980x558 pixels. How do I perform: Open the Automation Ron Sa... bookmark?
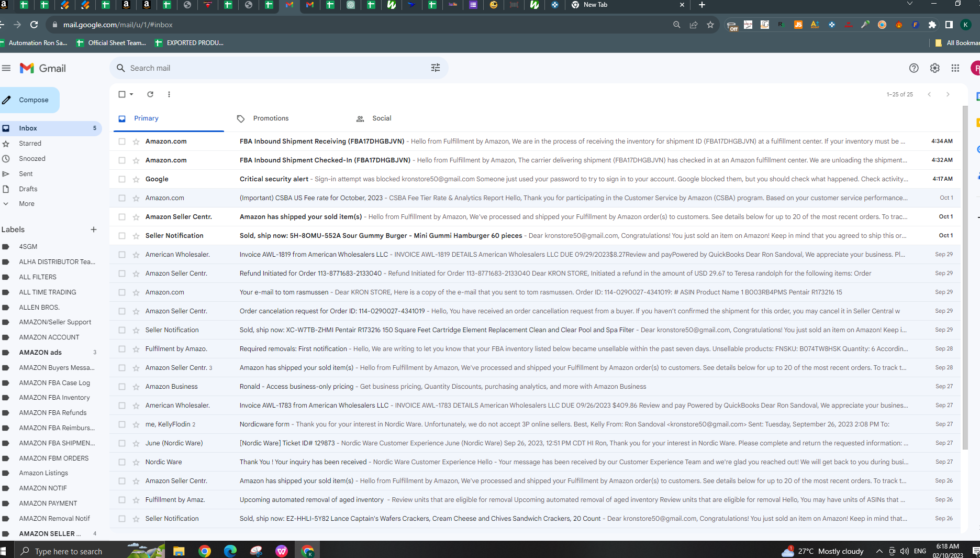[34, 43]
